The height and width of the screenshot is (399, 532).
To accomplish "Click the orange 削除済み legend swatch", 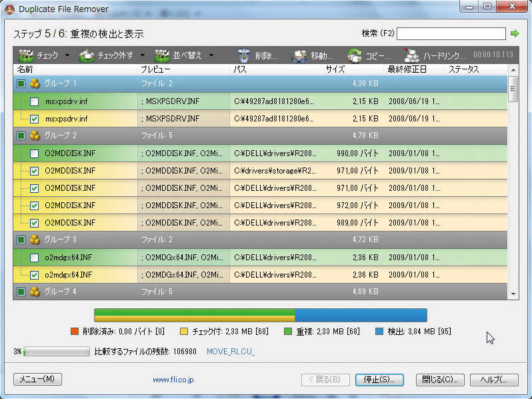I will coord(75,332).
